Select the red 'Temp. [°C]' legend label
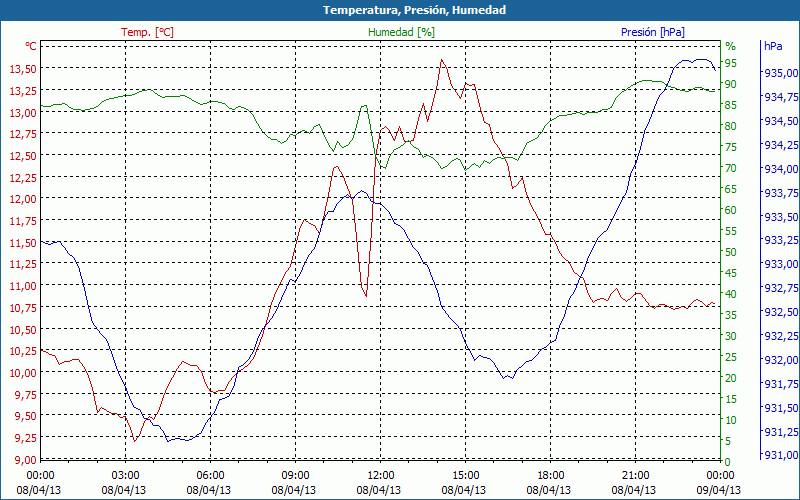This screenshot has width=800, height=500. click(x=147, y=32)
